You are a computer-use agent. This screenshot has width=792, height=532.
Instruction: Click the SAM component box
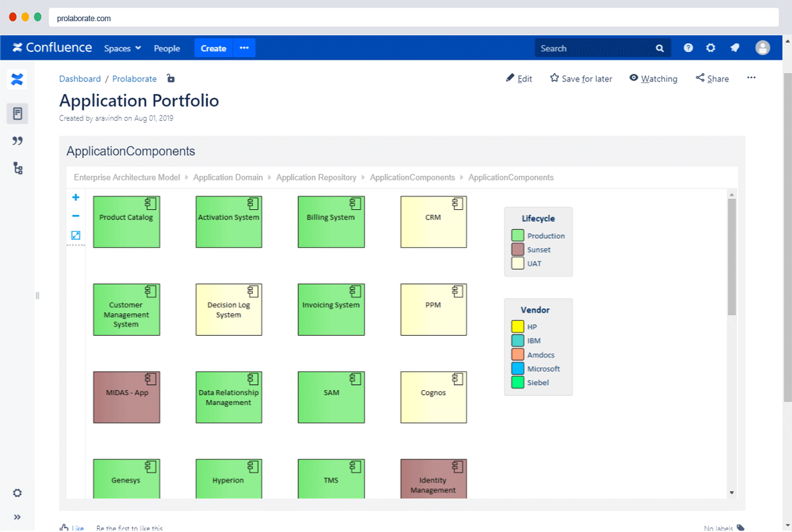(x=331, y=397)
